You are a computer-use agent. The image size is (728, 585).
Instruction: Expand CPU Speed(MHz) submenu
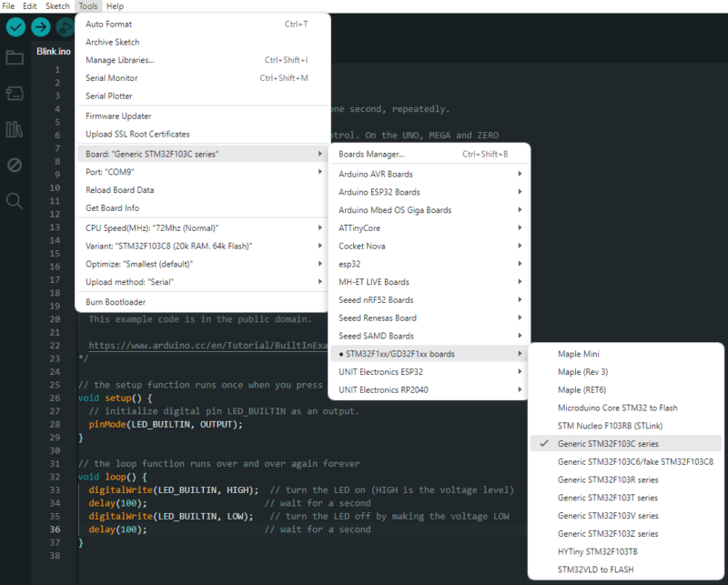coord(152,227)
